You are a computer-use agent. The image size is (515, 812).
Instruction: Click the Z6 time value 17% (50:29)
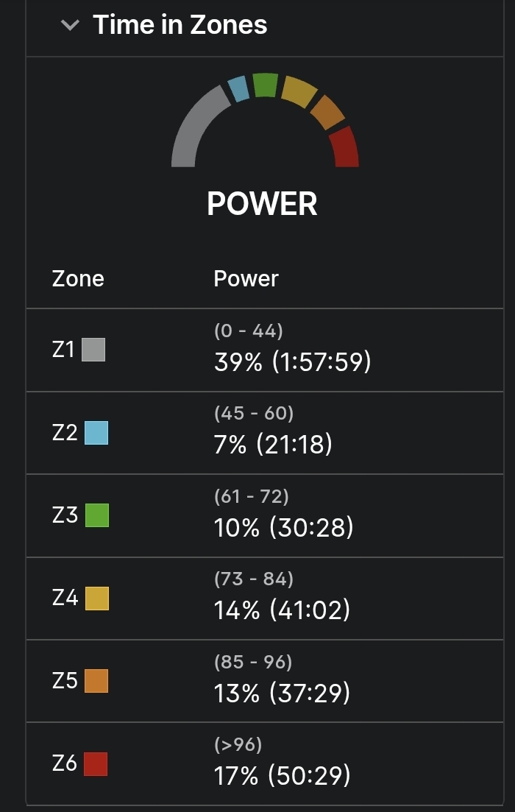pos(282,776)
